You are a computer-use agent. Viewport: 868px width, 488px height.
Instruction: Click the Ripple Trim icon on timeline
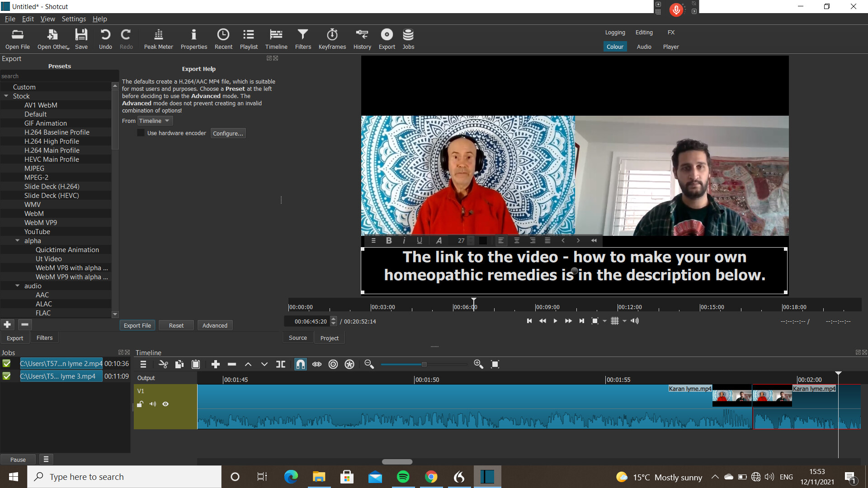[x=281, y=364]
